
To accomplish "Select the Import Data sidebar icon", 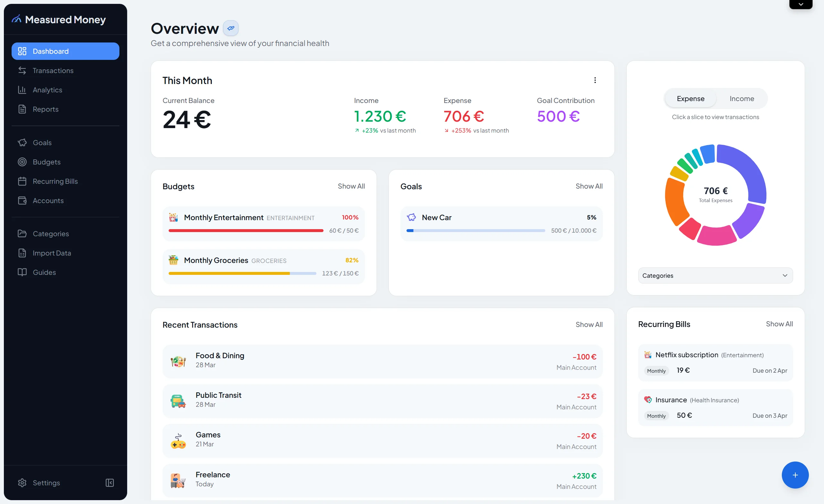I will pyautogui.click(x=22, y=253).
